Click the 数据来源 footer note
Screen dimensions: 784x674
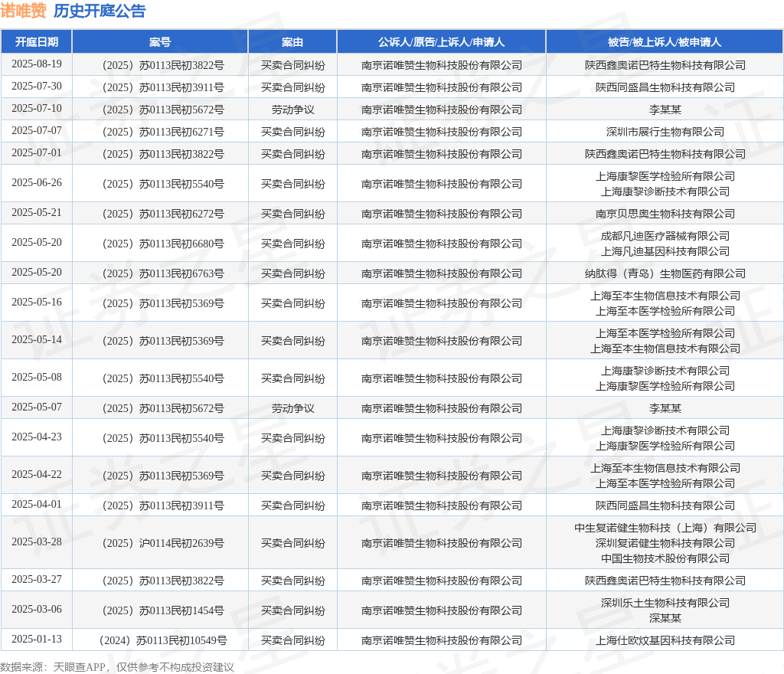click(117, 667)
